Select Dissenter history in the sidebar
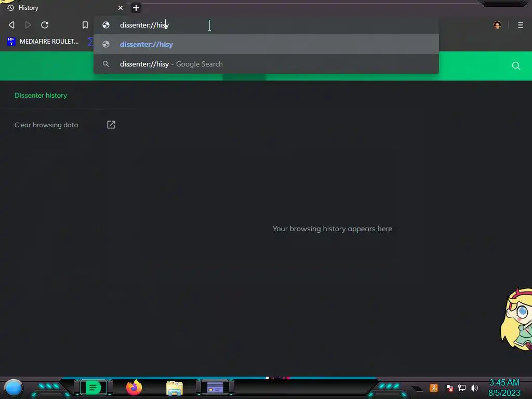The height and width of the screenshot is (399, 532). (41, 96)
